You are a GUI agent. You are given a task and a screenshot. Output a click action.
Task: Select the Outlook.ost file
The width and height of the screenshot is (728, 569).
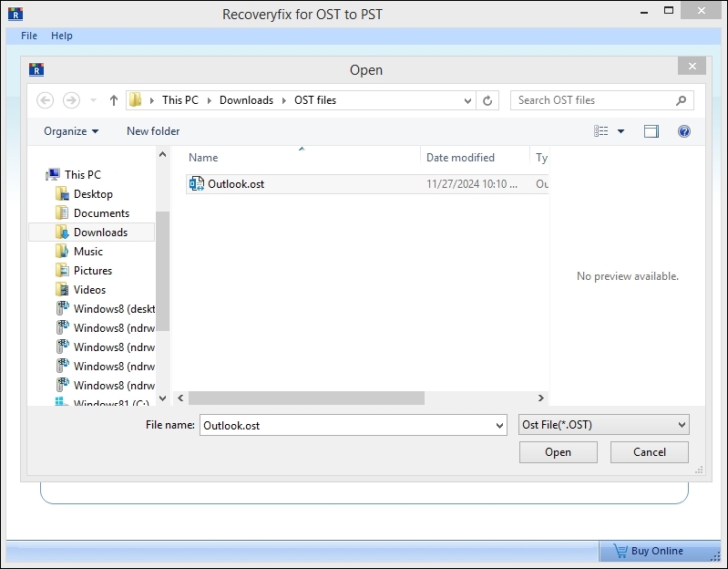(x=367, y=184)
